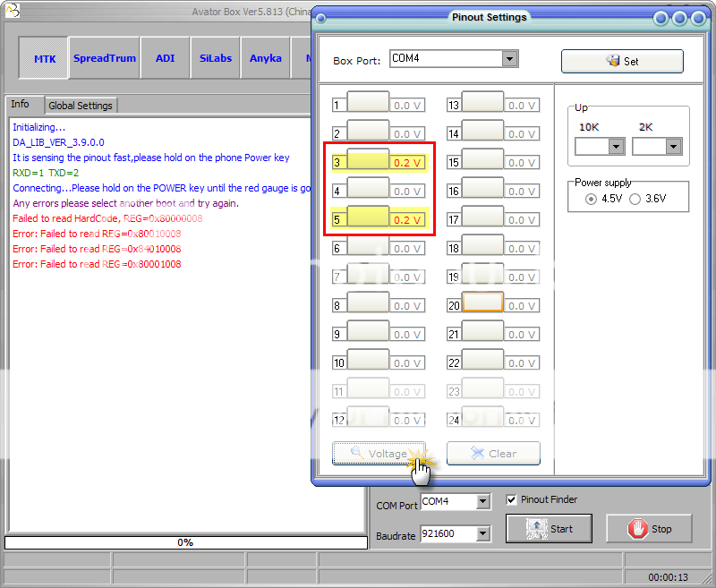Click 'Failed to read HardCode' error line
The height and width of the screenshot is (588, 716).
point(107,218)
